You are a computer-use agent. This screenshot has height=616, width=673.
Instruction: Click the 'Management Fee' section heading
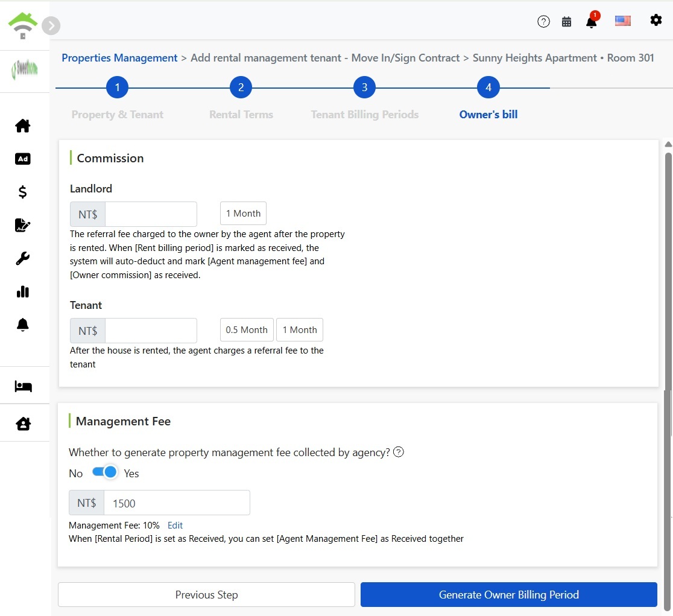123,422
